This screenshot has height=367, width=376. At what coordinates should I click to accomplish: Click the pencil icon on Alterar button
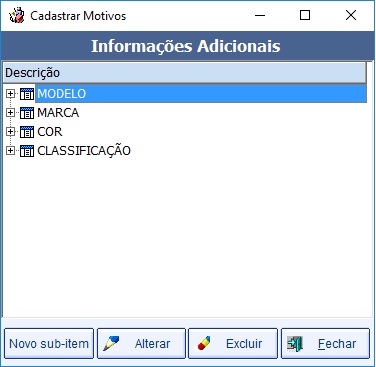point(111,343)
